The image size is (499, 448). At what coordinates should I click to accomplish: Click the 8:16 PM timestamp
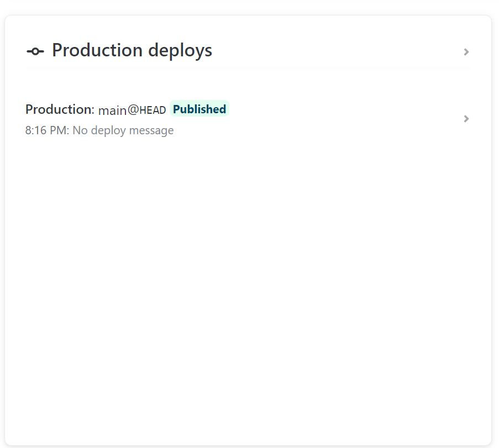[46, 130]
